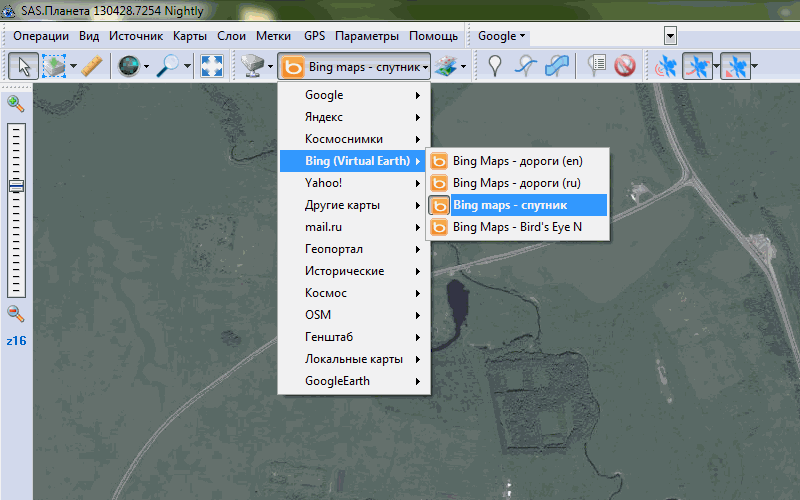Open the Операции menu in menu bar
800x500 pixels.
41,36
